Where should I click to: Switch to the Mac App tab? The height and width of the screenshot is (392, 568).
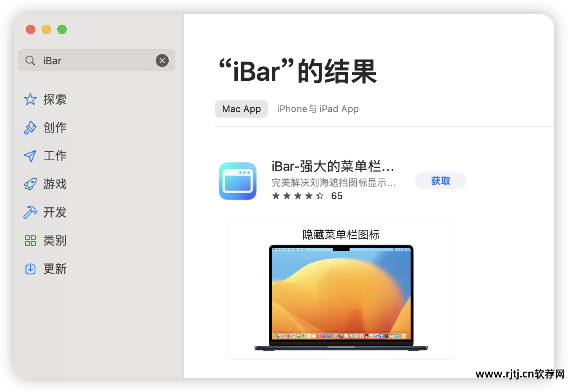[x=241, y=109]
